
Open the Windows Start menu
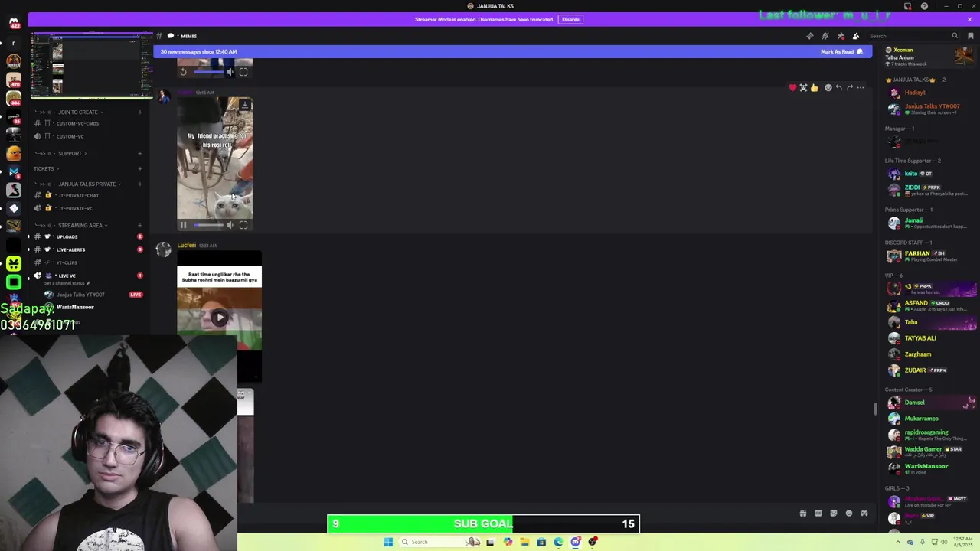tap(388, 542)
